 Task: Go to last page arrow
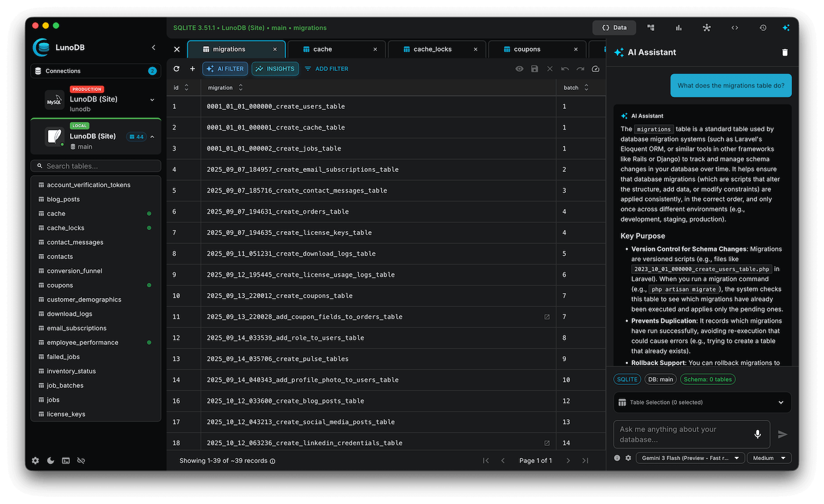point(585,461)
